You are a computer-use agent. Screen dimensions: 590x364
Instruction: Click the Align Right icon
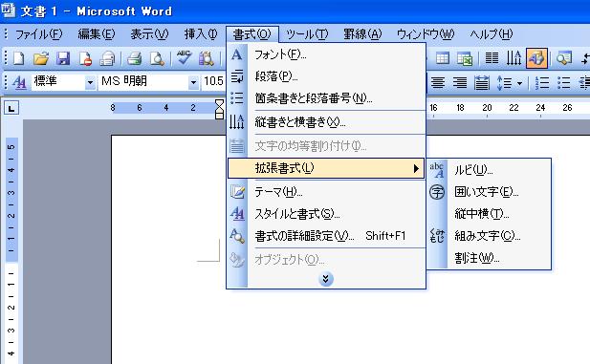460,82
